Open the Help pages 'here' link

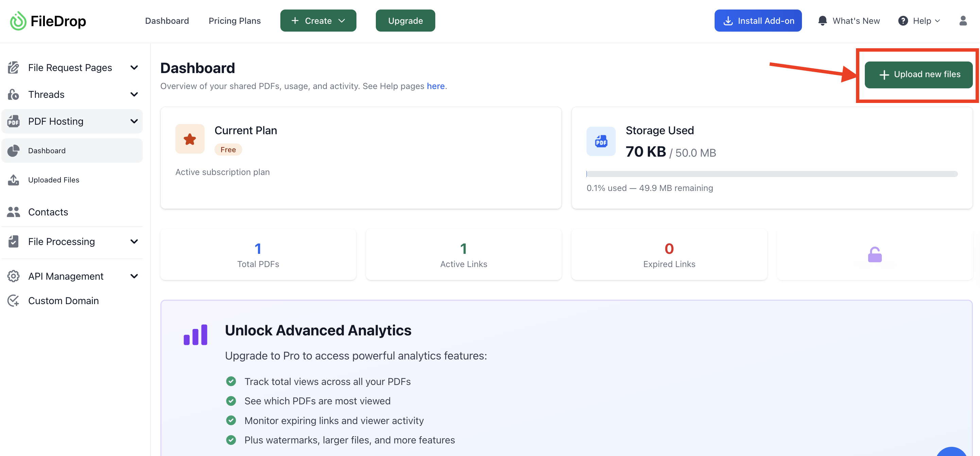tap(435, 86)
